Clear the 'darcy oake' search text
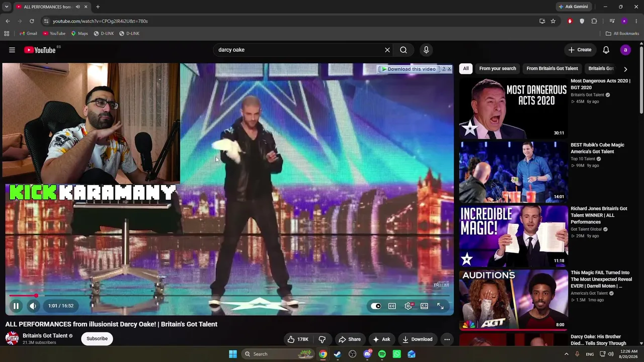The image size is (644, 362). [x=387, y=50]
